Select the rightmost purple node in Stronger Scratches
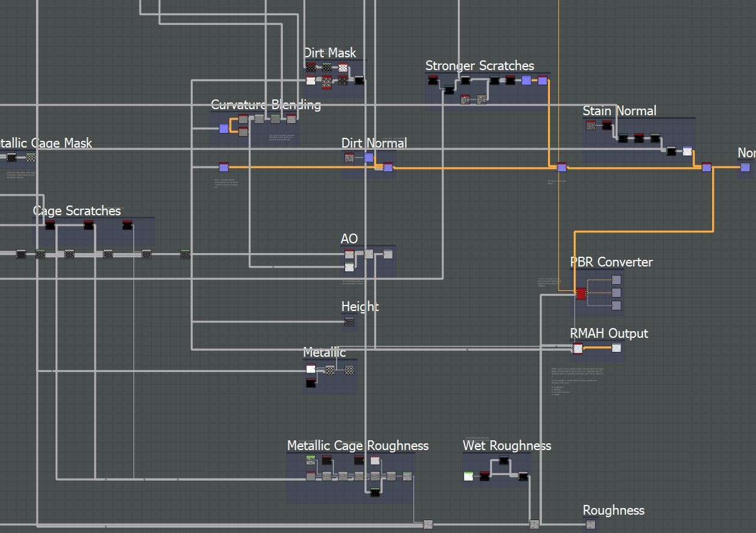Screen dimensions: 756x533 (x=543, y=80)
